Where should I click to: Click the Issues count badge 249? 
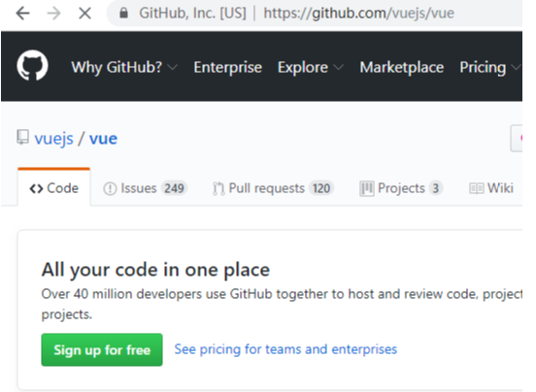[174, 188]
